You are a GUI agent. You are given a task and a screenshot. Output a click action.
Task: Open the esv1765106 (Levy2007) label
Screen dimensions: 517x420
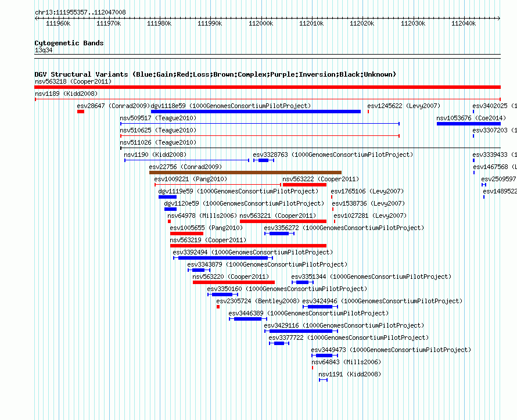click(367, 191)
